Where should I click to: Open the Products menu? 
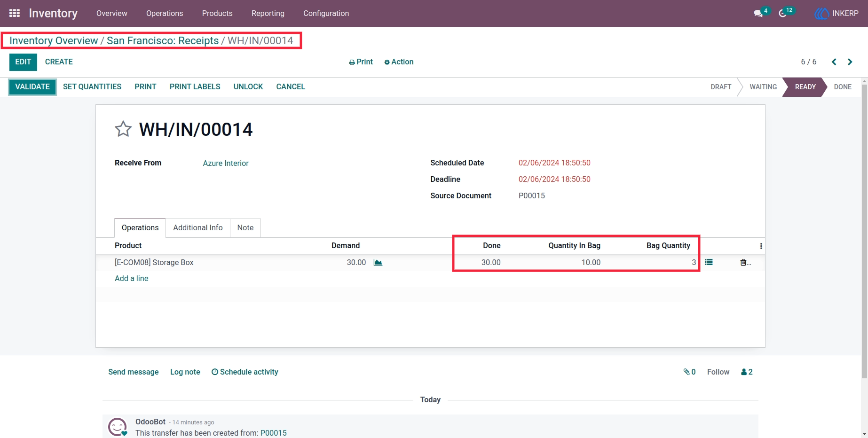(217, 13)
